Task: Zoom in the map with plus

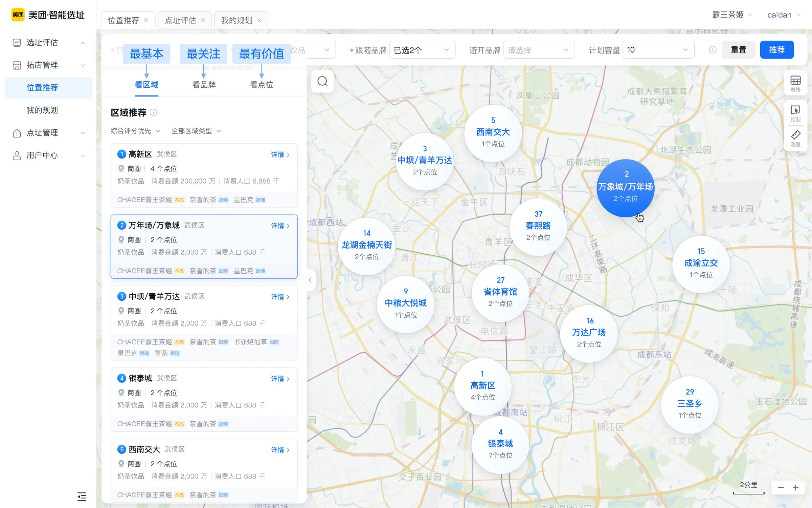Action: (796, 488)
